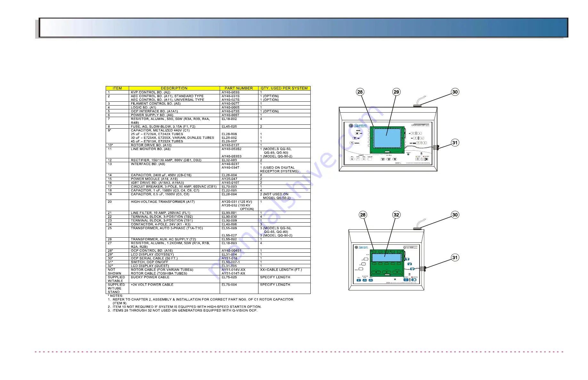Viewport: 588px width, 380px height.
Task: Select "+24 VOLT POWER CABLE" description
Action: (152, 285)
